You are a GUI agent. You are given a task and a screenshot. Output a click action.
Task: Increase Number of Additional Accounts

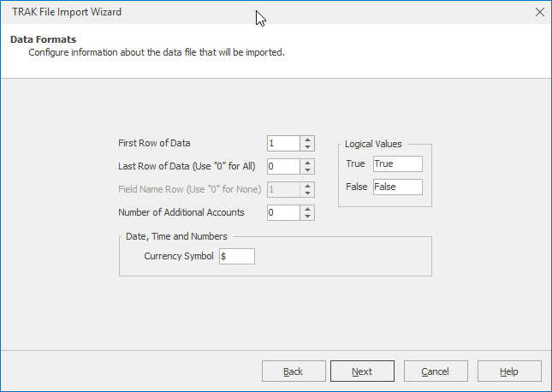point(308,209)
